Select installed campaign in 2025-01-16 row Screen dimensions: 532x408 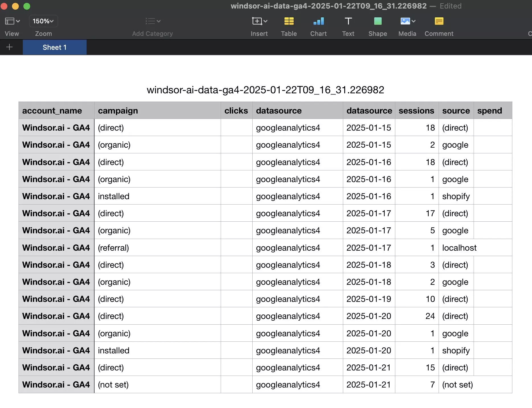[x=157, y=196]
